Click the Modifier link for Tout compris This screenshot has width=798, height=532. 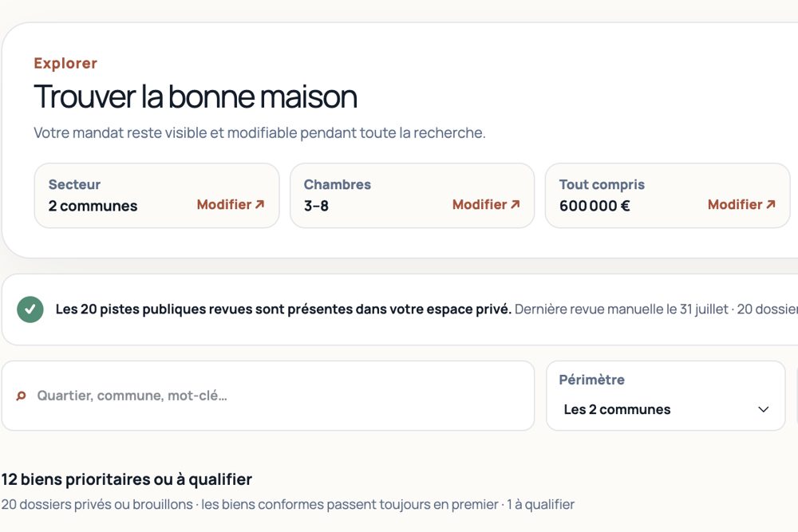pyautogui.click(x=741, y=204)
